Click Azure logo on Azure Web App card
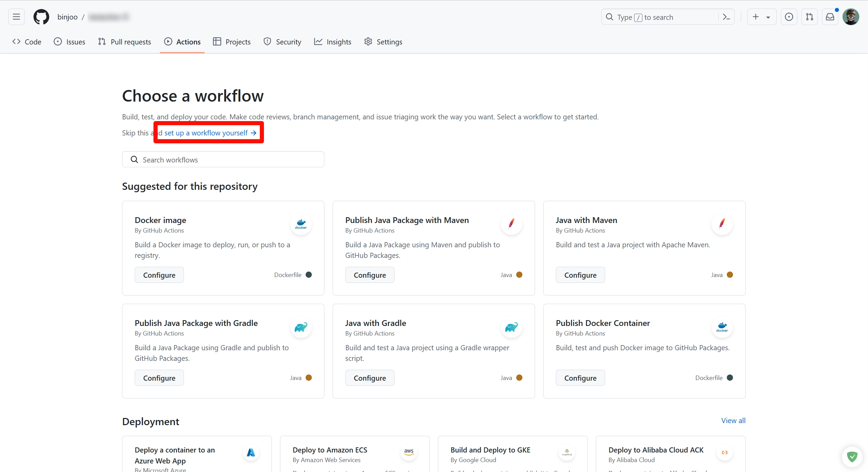The image size is (868, 472). coord(251,453)
